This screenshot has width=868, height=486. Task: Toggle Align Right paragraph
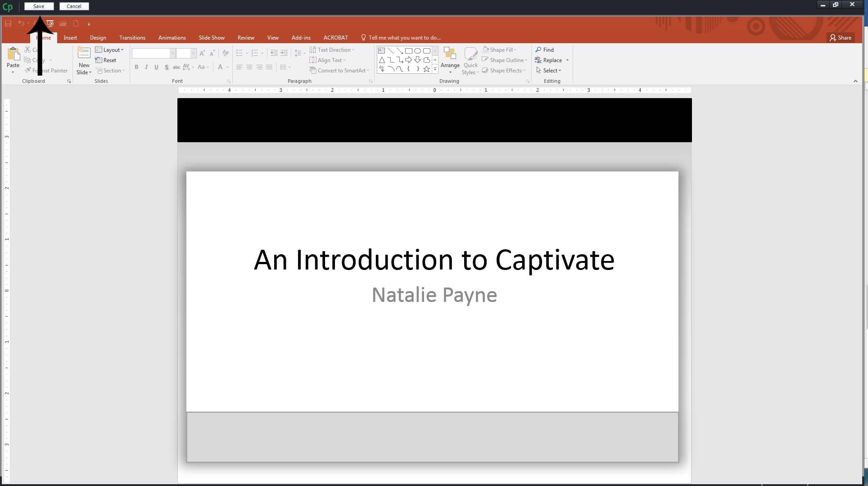259,67
